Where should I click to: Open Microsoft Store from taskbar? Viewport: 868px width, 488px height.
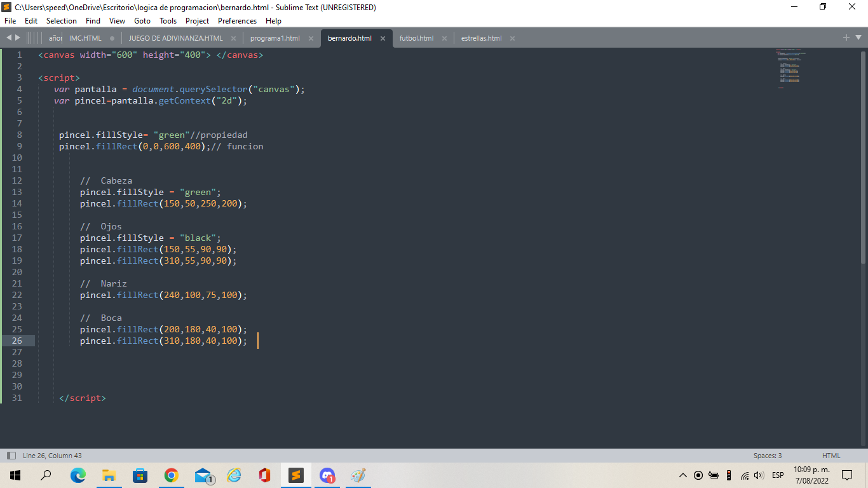(x=140, y=475)
